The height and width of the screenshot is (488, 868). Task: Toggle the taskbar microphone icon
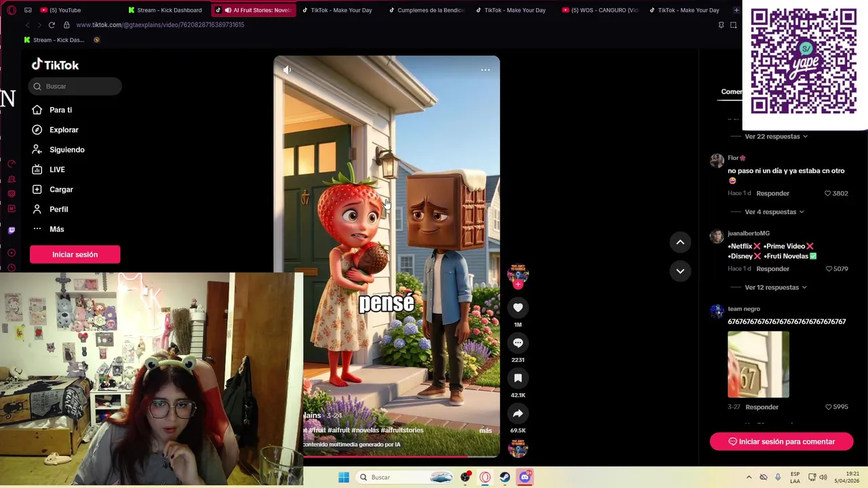[x=778, y=477]
